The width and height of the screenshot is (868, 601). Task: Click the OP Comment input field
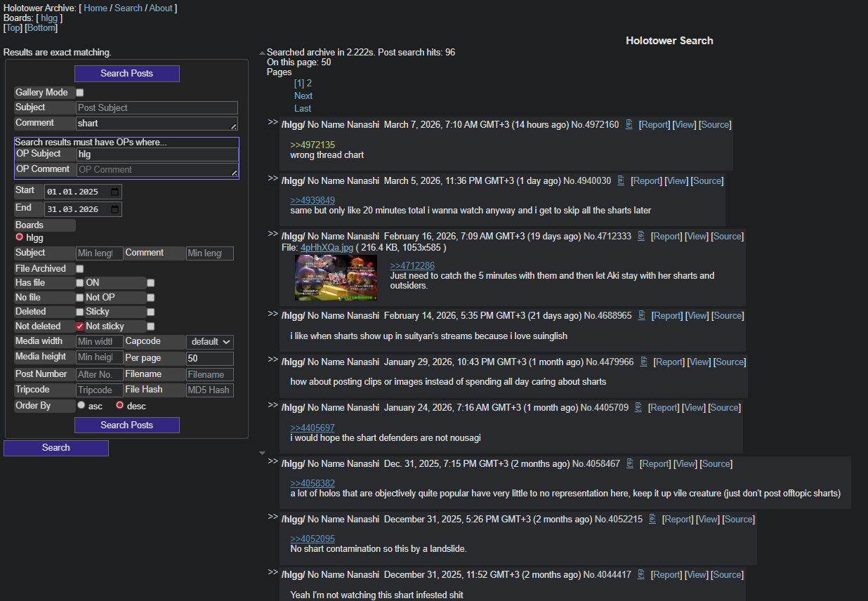157,170
